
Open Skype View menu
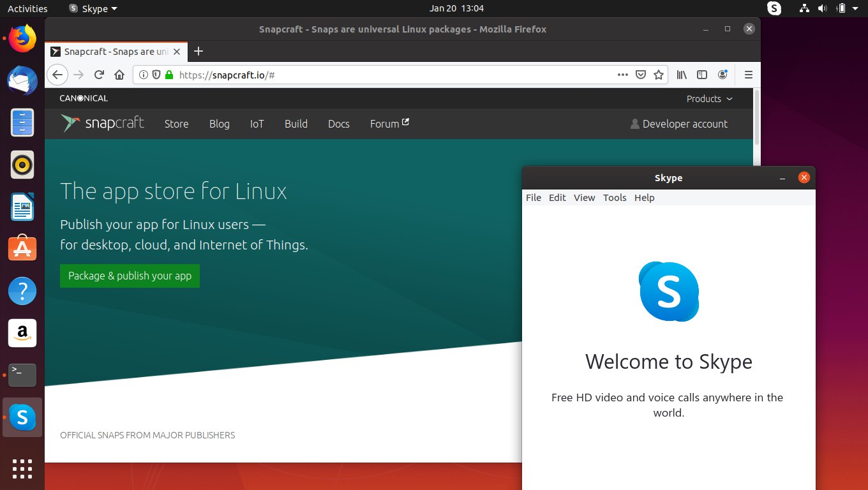[584, 198]
